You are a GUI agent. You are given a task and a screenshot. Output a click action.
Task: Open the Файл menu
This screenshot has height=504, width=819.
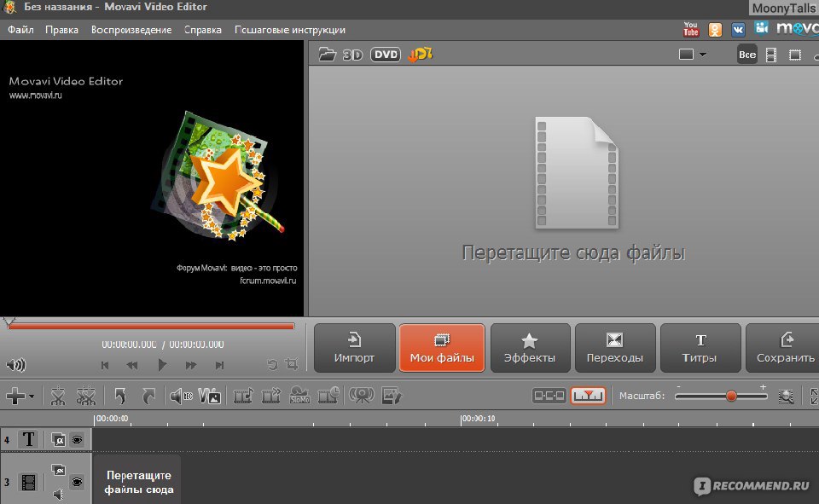[20, 30]
